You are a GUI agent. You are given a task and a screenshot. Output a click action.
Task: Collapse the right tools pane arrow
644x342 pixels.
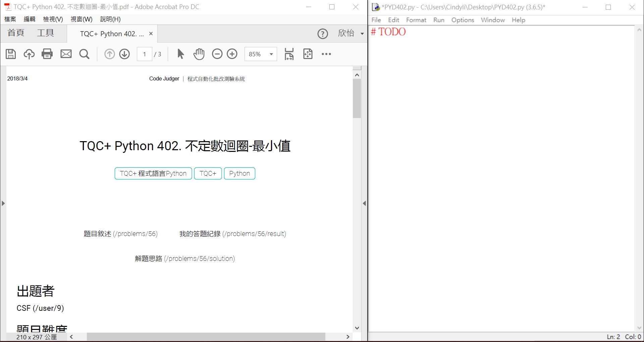[364, 203]
